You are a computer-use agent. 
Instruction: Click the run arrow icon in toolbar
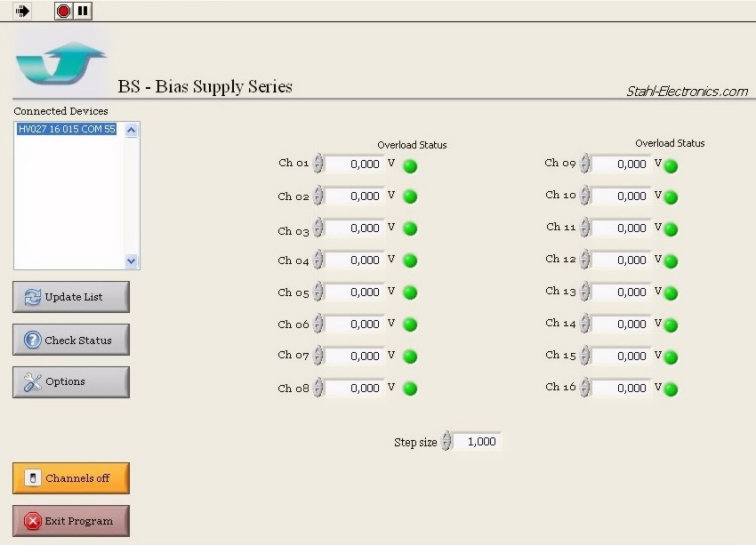[x=23, y=11]
